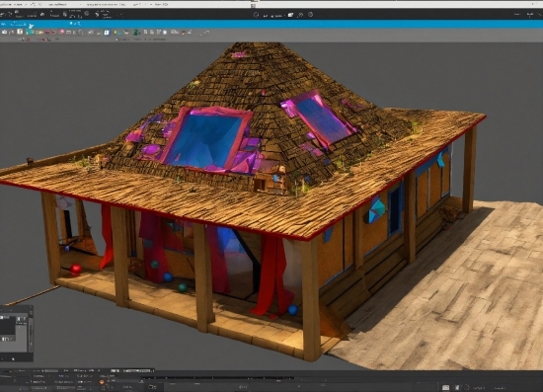Click the round clock-like icon in the dark toolbar
The width and height of the screenshot is (543, 392).
click(310, 15)
